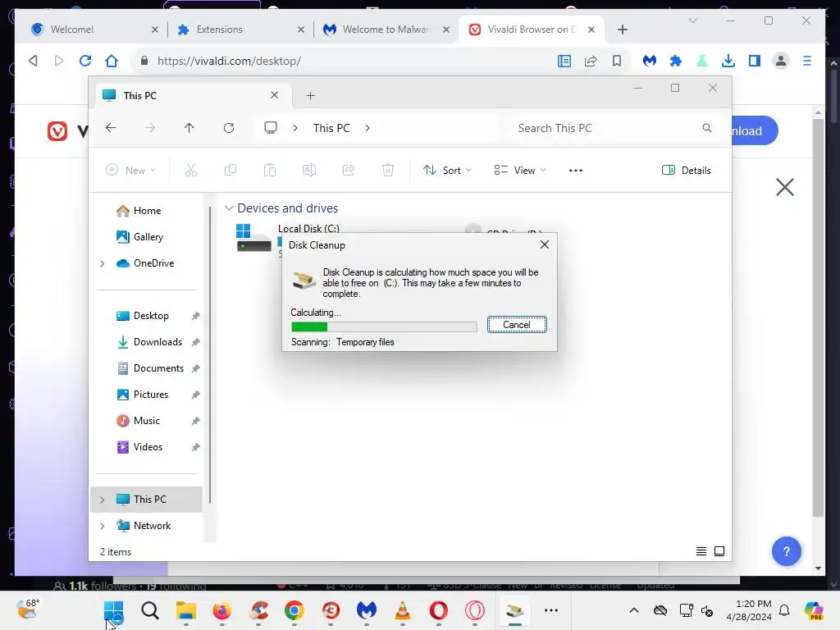This screenshot has height=630, width=840.
Task: Open the Music quick access folder
Action: click(x=138, y=421)
